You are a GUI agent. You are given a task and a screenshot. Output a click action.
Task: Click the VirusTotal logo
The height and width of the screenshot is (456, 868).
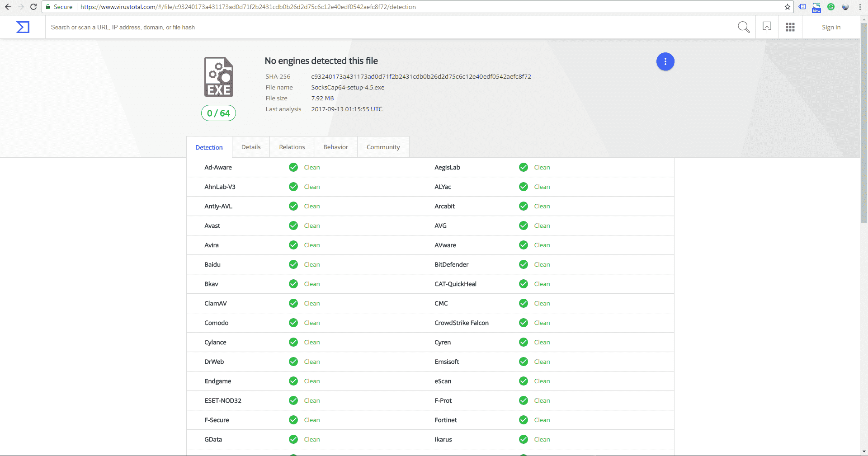click(23, 27)
